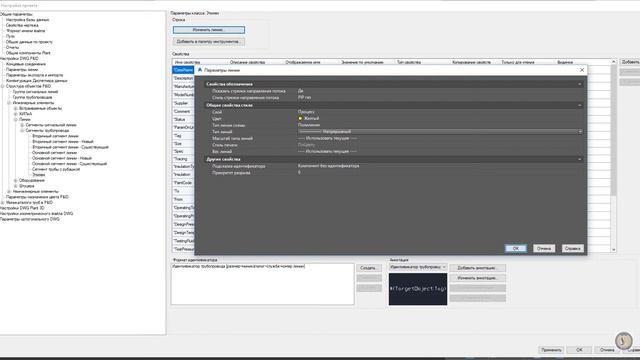640x360 pixels.
Task: Click the Description row in the properties table
Action: pos(183,78)
